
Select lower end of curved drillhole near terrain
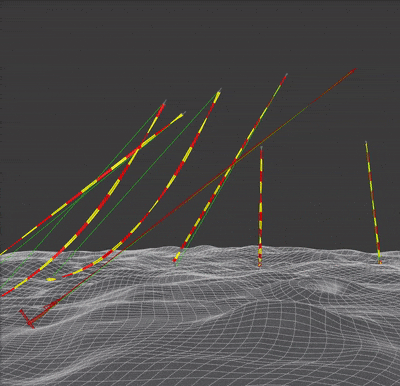[66, 276]
